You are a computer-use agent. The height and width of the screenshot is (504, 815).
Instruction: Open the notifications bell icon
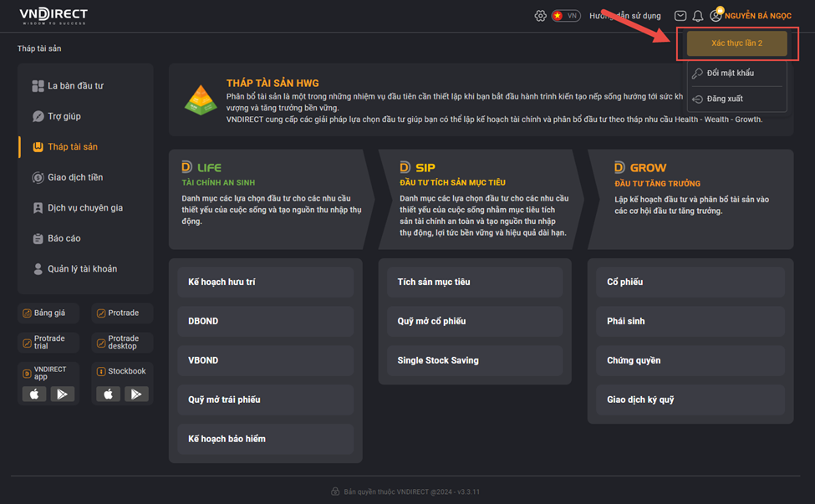click(697, 16)
